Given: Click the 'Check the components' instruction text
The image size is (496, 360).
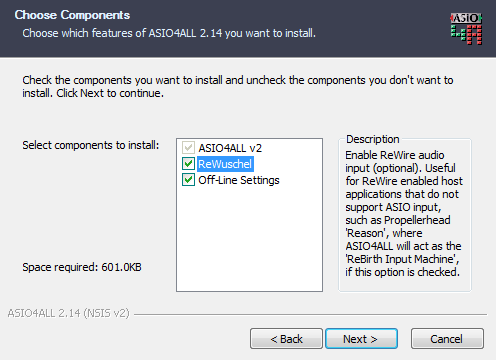Looking at the screenshot, I should (238, 87).
